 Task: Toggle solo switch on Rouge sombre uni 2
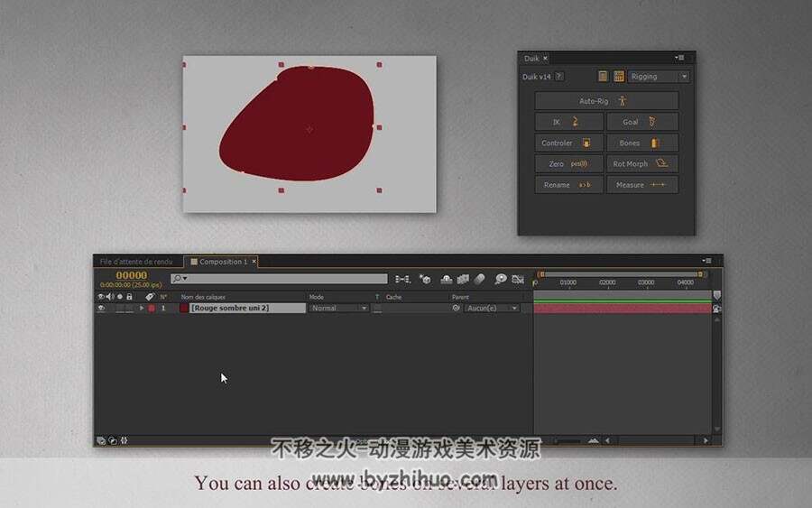click(120, 308)
